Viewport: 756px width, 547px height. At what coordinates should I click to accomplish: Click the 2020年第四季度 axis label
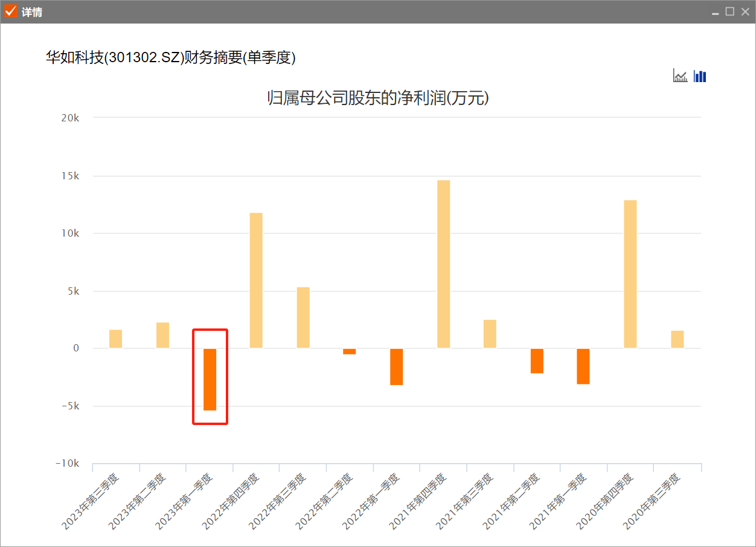click(x=605, y=502)
